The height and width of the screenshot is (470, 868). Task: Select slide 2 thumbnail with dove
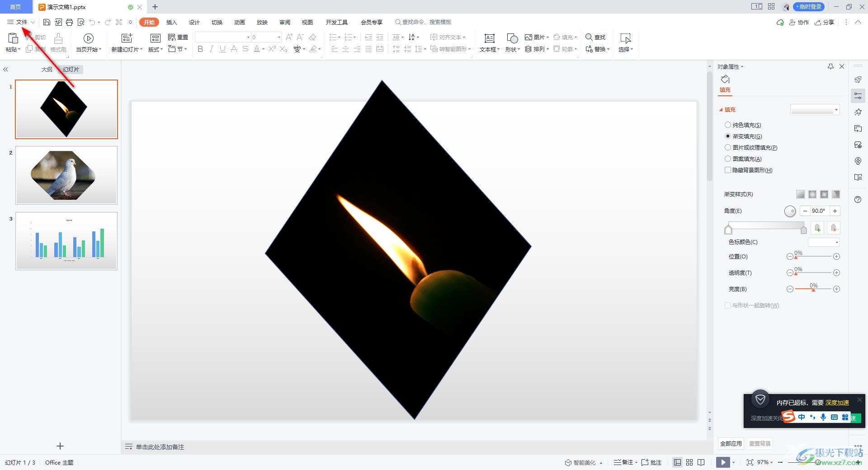coord(66,175)
